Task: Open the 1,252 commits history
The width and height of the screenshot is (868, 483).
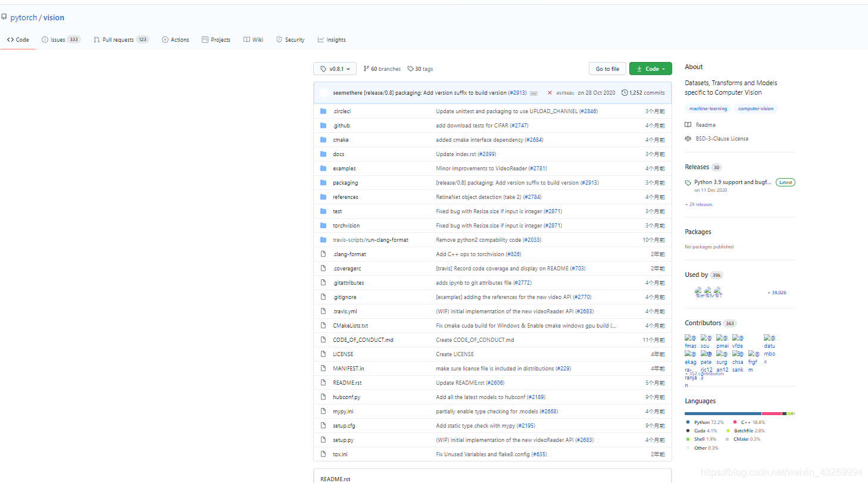Action: [643, 93]
